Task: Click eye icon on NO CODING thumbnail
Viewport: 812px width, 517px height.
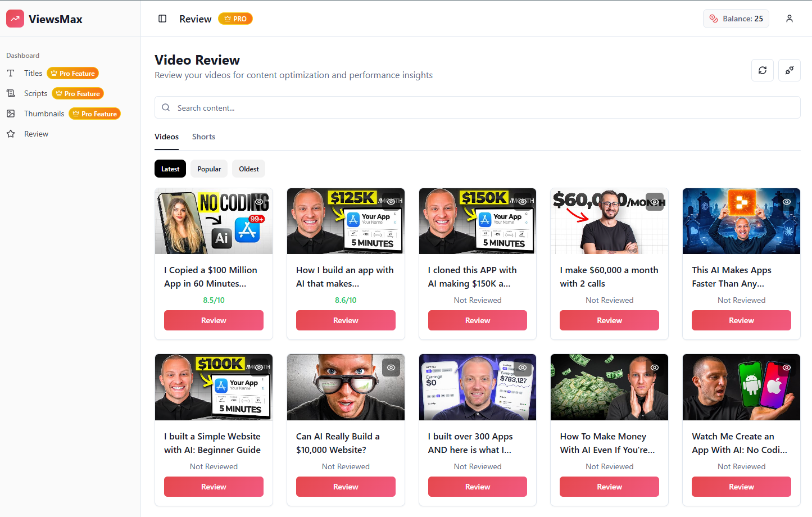Action: pyautogui.click(x=259, y=202)
